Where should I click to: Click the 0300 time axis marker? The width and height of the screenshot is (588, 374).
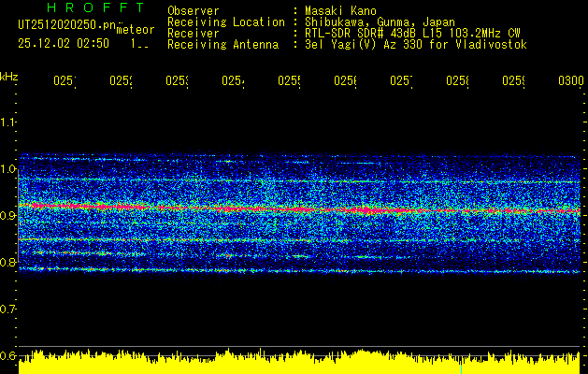tap(571, 80)
